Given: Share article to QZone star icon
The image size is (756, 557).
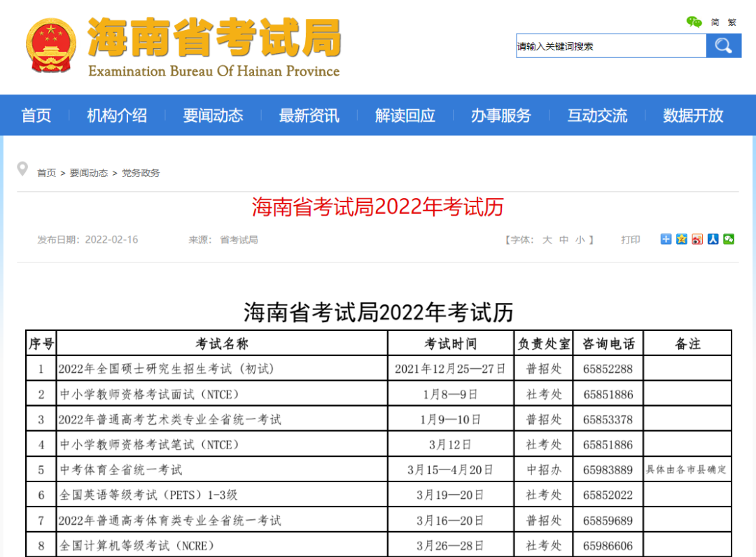Looking at the screenshot, I should pyautogui.click(x=681, y=239).
